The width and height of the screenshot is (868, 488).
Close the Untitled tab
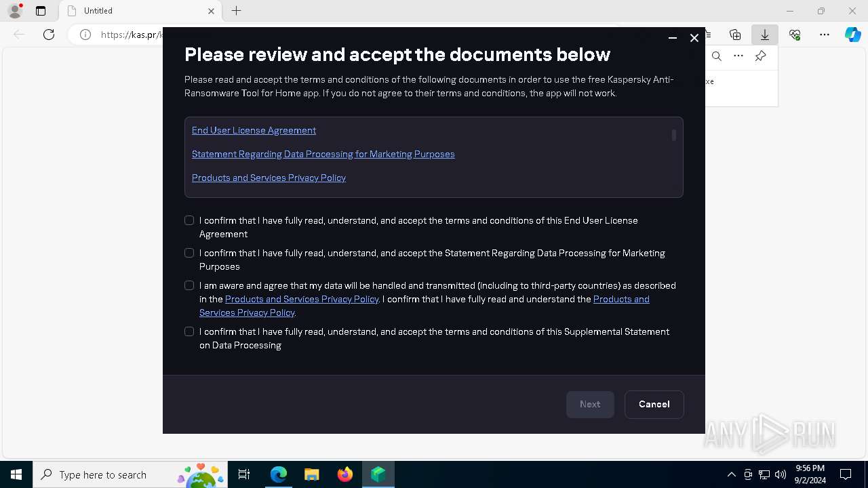[211, 11]
